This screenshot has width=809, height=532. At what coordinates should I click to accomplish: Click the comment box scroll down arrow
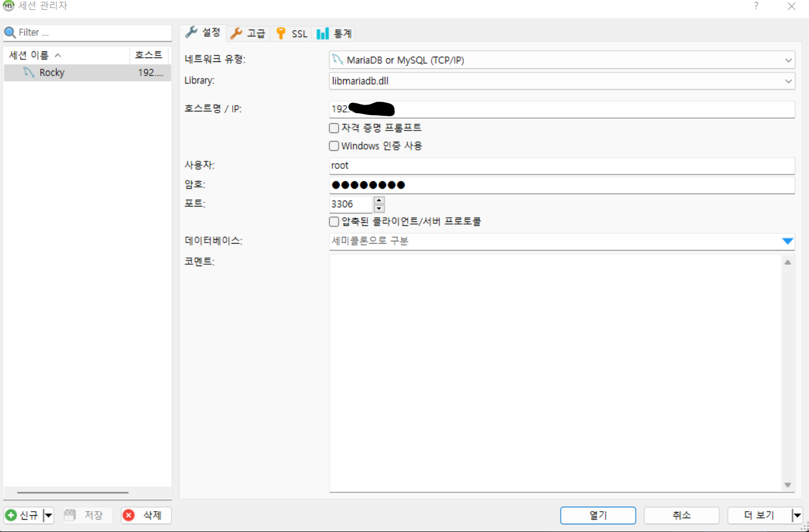coord(788,485)
